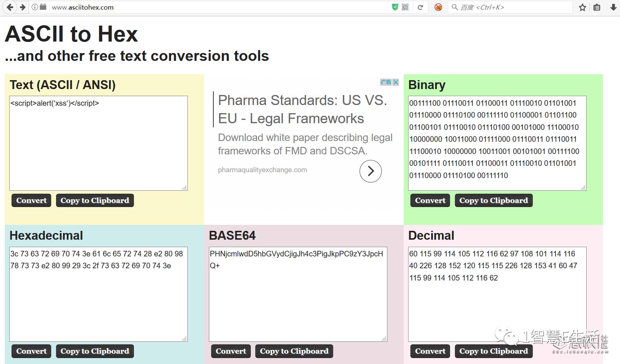This screenshot has height=364, width=620.
Task: Click Convert under Decimal
Action: [x=430, y=351]
